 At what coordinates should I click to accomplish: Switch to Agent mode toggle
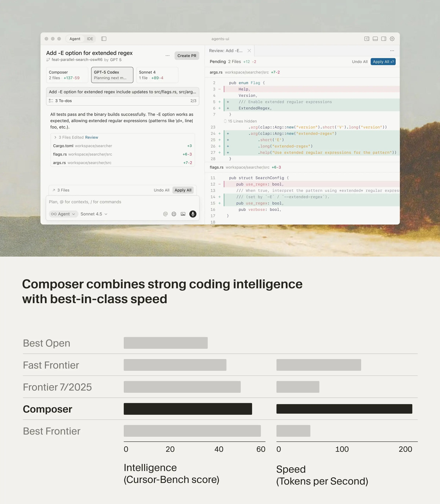[x=75, y=39]
